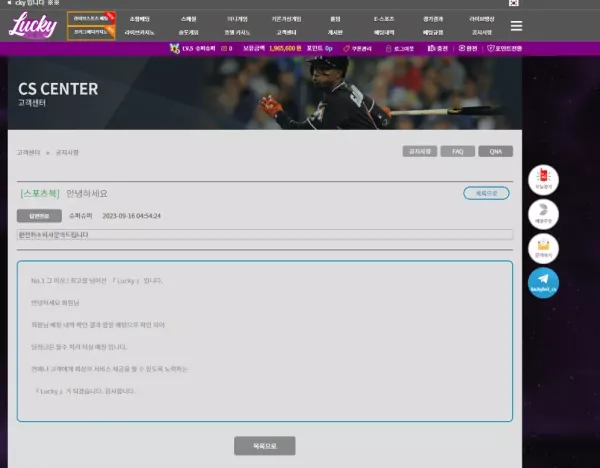The height and width of the screenshot is (468, 600).
Task: Open the yellow envelope inquiry floating icon
Action: 543,249
